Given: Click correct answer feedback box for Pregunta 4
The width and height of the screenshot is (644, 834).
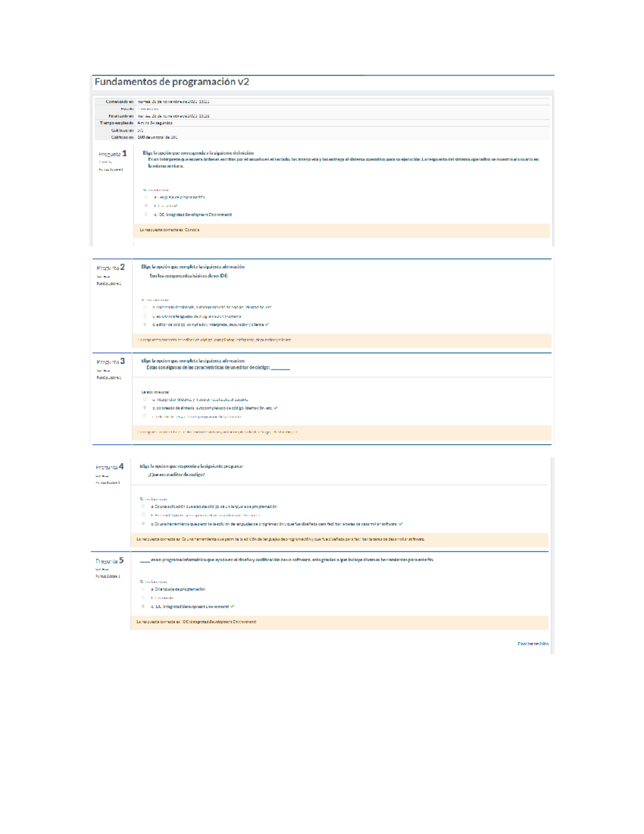Looking at the screenshot, I should pyautogui.click(x=339, y=539).
